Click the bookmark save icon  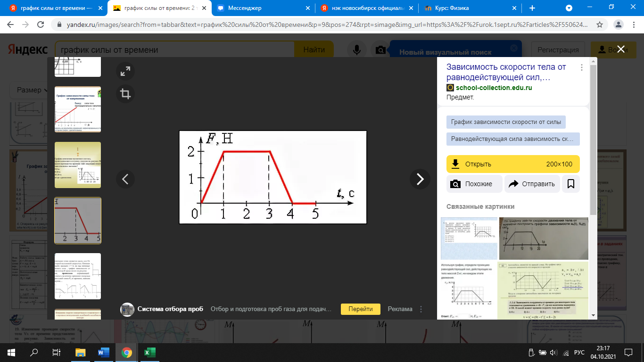(570, 184)
